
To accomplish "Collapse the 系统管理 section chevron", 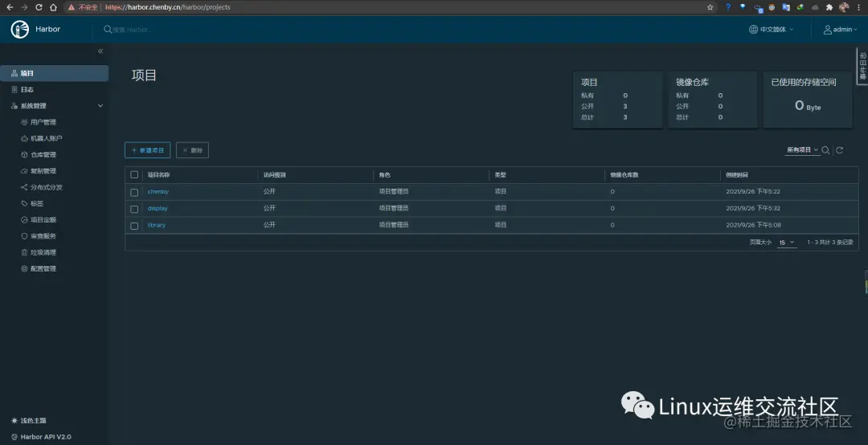I will click(x=100, y=106).
